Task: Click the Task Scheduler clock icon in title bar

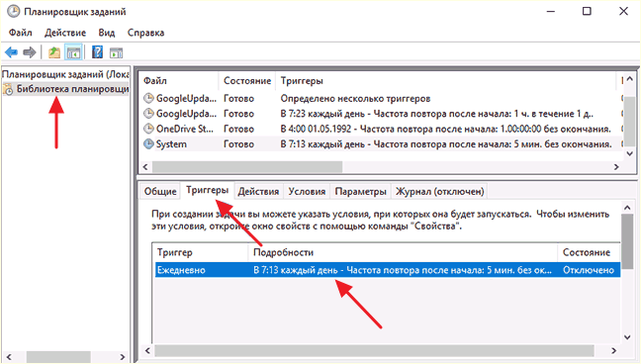Action: 13,12
